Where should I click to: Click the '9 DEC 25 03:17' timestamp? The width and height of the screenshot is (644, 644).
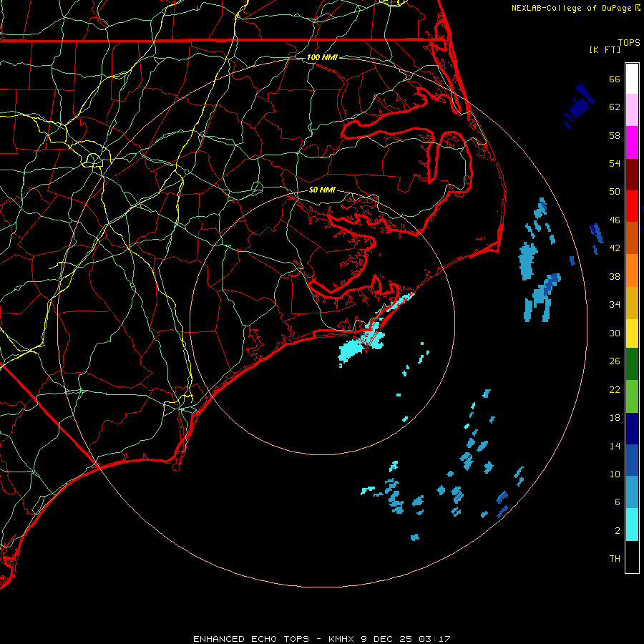click(x=406, y=639)
